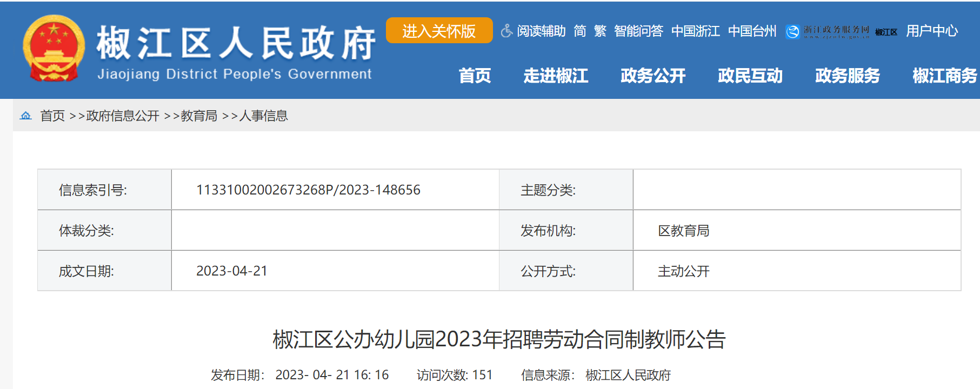Open 政民互动 navigation menu

point(750,76)
